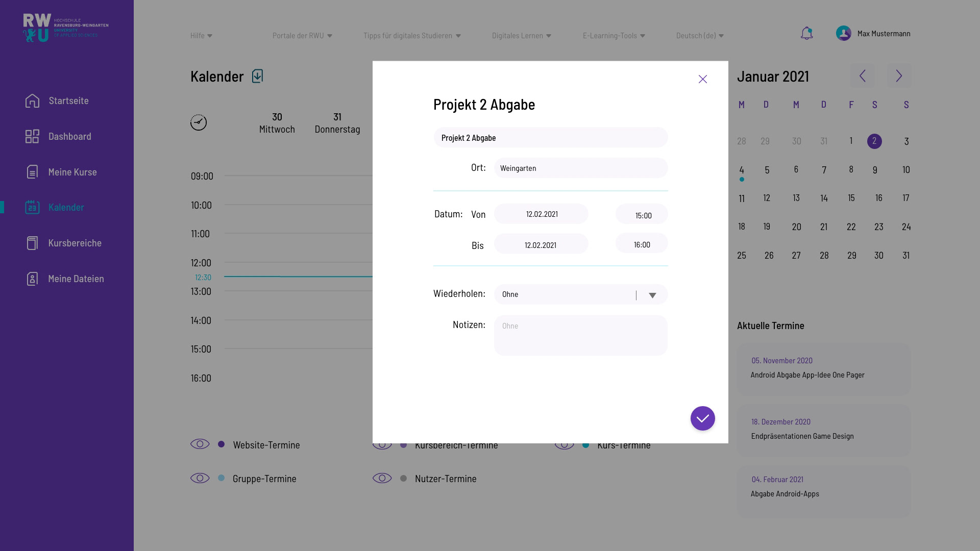
Task: Open Kursbereiche in the sidebar
Action: [x=75, y=243]
